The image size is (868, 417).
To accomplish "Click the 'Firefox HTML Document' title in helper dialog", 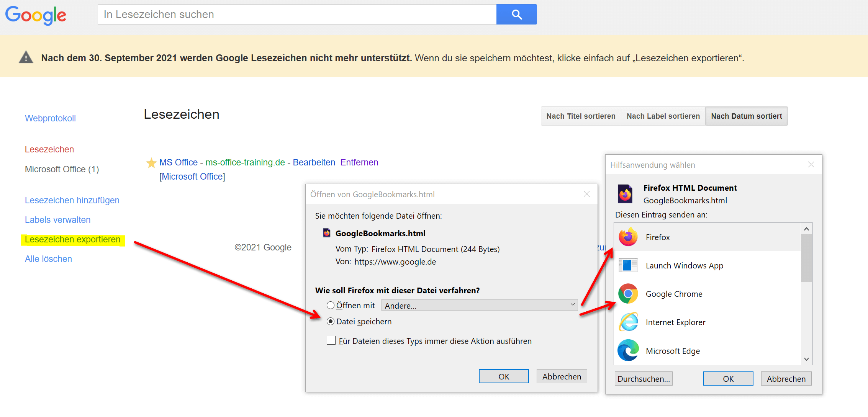I will [x=690, y=188].
